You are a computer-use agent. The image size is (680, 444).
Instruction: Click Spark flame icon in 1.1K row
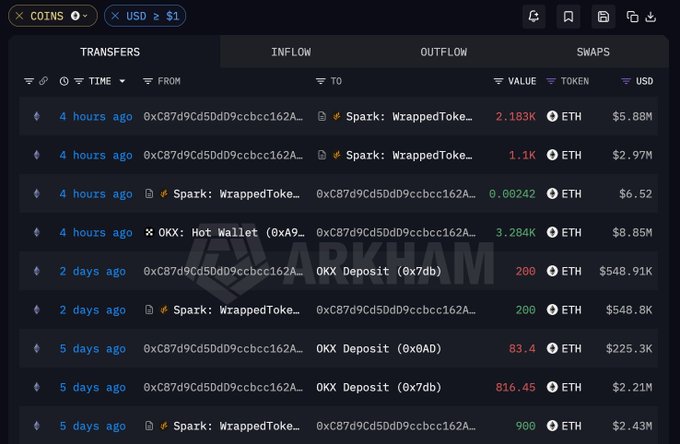pos(337,155)
